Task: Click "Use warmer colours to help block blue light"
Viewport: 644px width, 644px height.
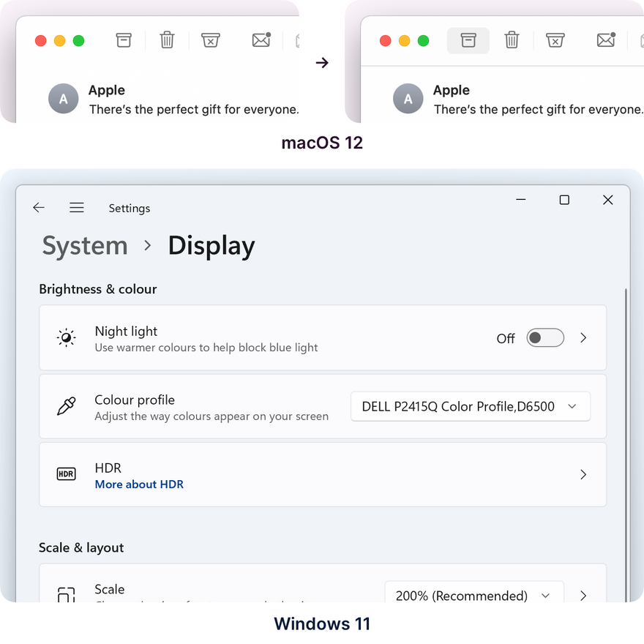Action: click(x=206, y=348)
